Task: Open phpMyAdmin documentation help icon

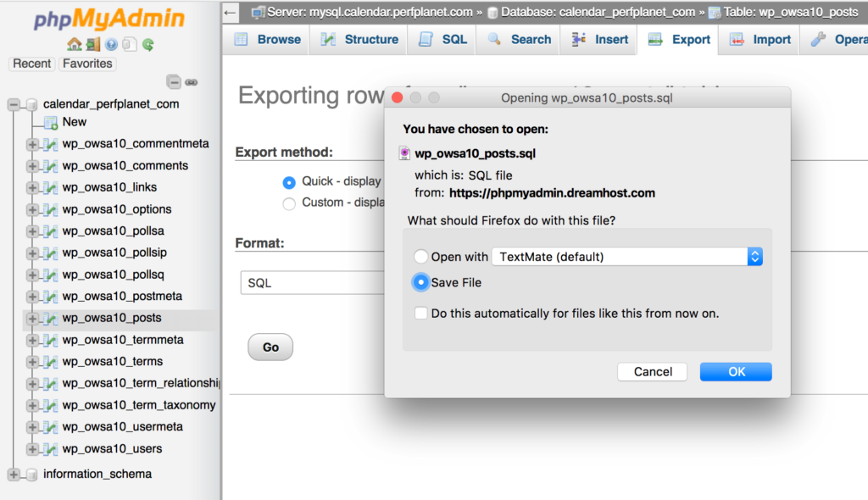Action: (111, 44)
